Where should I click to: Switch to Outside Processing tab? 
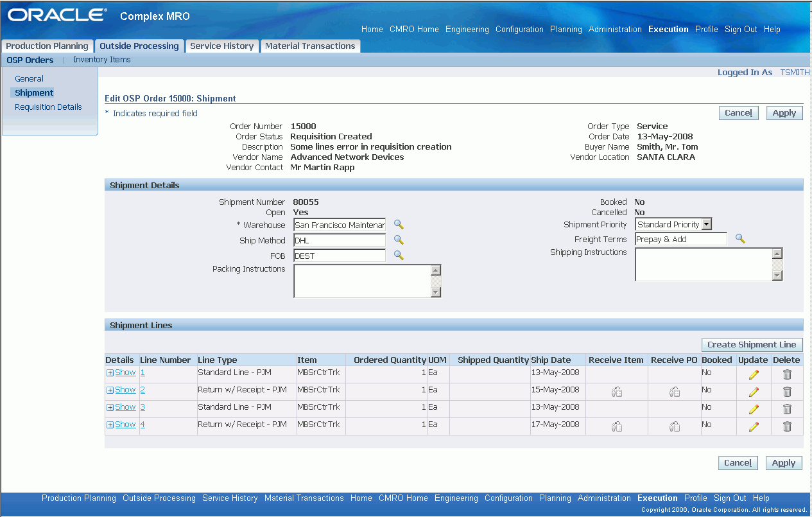(x=139, y=46)
